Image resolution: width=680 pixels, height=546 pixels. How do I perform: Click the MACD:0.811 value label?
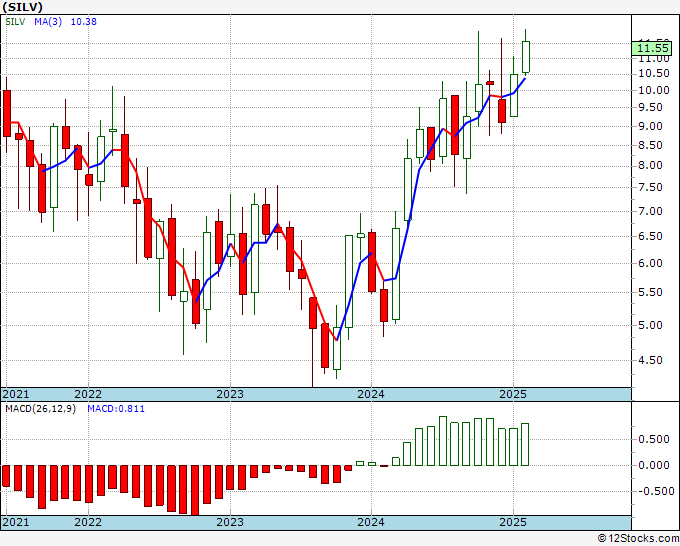(x=116, y=409)
